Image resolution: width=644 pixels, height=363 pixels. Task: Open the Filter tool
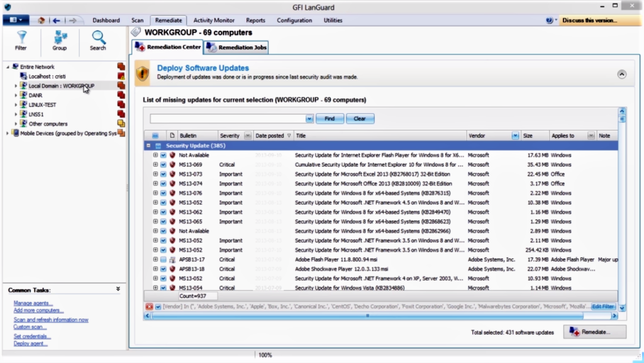pyautogui.click(x=21, y=41)
